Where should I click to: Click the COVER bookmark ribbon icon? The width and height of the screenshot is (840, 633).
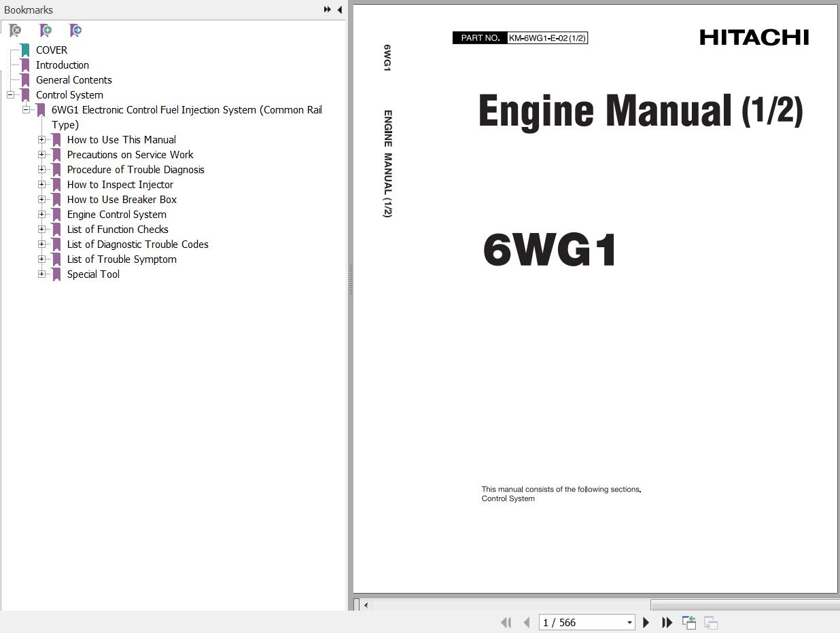(25, 50)
